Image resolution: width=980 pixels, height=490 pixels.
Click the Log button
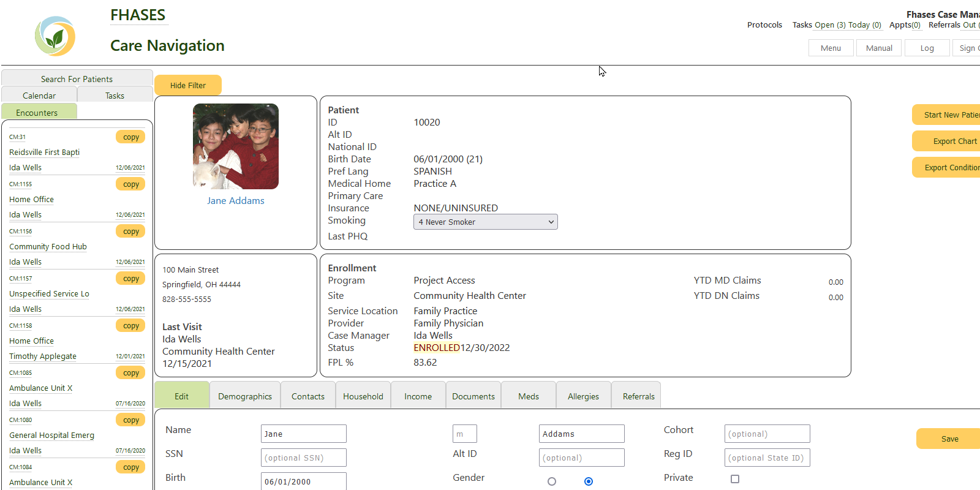coord(927,48)
